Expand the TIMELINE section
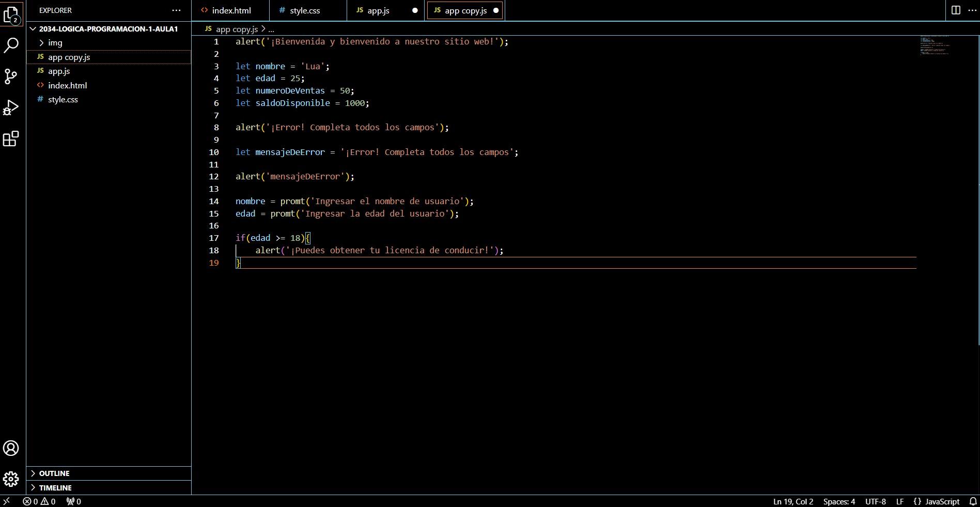 pyautogui.click(x=108, y=488)
